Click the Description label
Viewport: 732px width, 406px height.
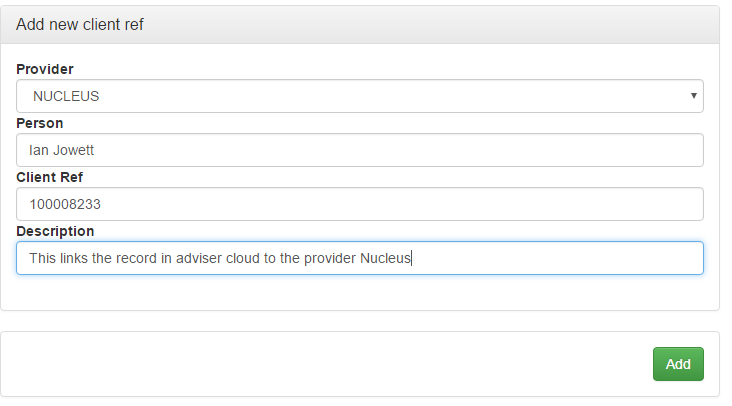point(55,231)
